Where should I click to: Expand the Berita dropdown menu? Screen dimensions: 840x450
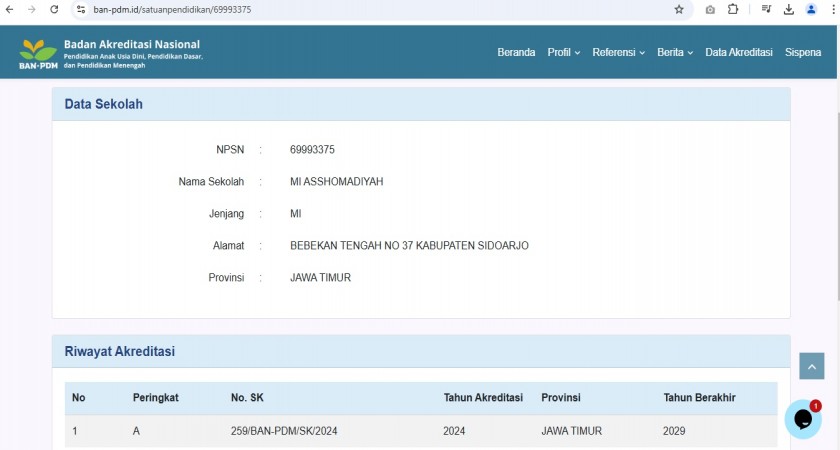pyautogui.click(x=675, y=52)
